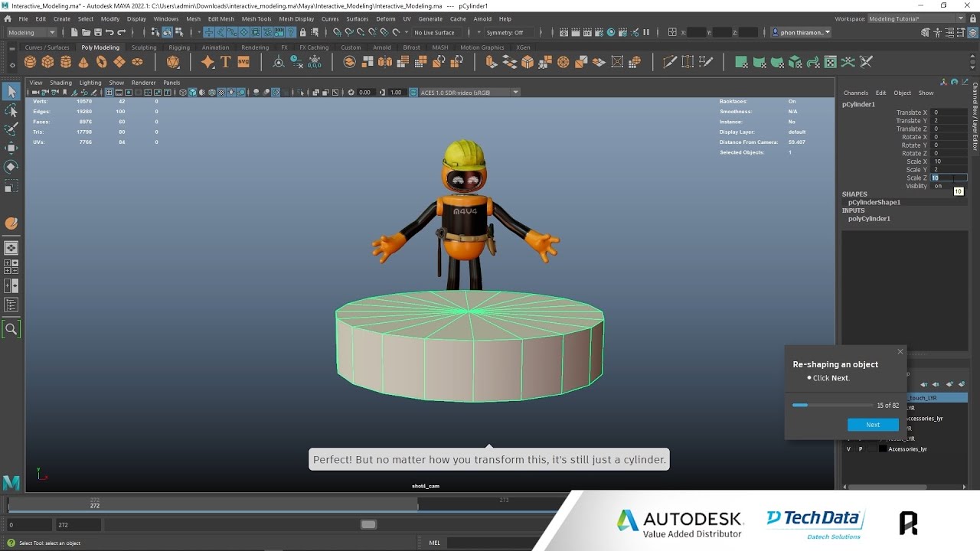This screenshot has height=551, width=980.
Task: Open the Modeling menu set dropdown
Action: [x=31, y=32]
